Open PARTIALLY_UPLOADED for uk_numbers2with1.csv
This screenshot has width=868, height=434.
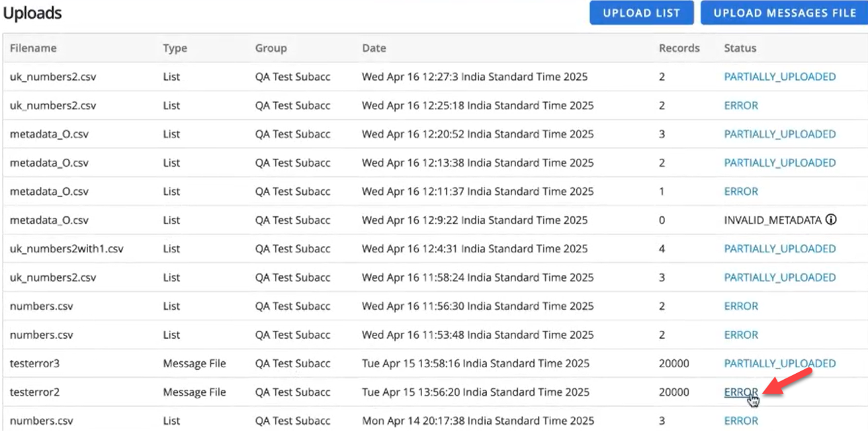tap(779, 248)
